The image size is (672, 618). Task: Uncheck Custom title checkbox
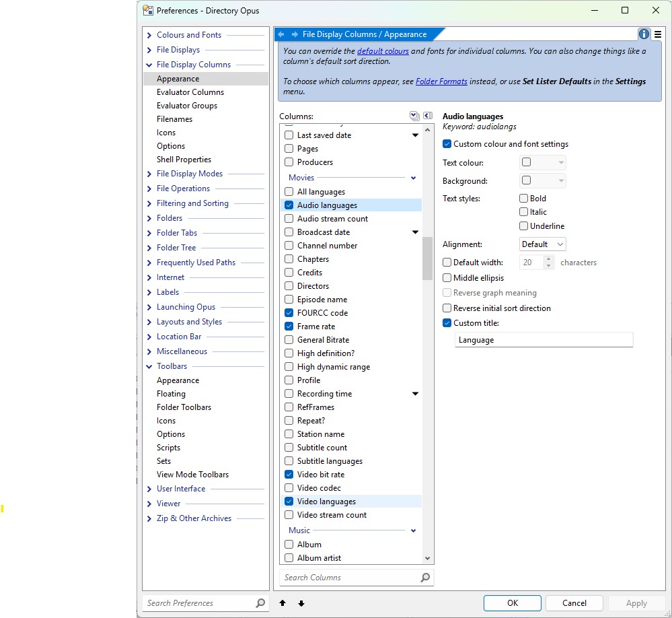(x=447, y=323)
